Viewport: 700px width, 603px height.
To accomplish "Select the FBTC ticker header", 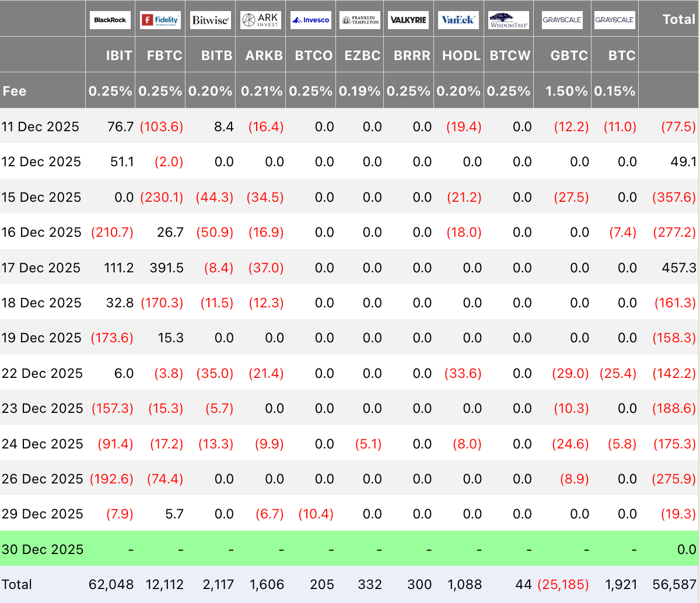I will tap(165, 55).
